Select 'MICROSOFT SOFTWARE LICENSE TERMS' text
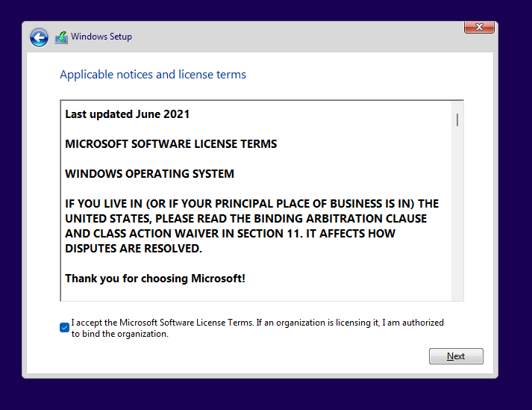The width and height of the screenshot is (532, 410). pyautogui.click(x=171, y=144)
